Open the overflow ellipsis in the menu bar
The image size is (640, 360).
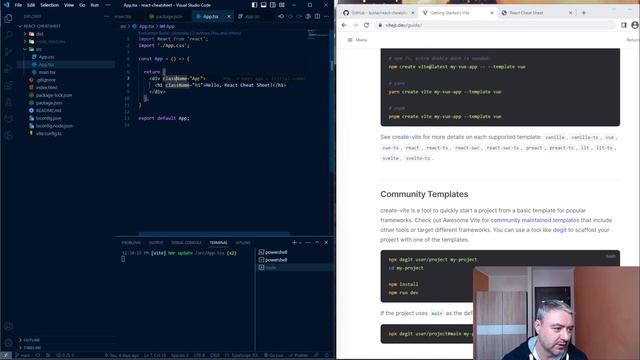(108, 5)
